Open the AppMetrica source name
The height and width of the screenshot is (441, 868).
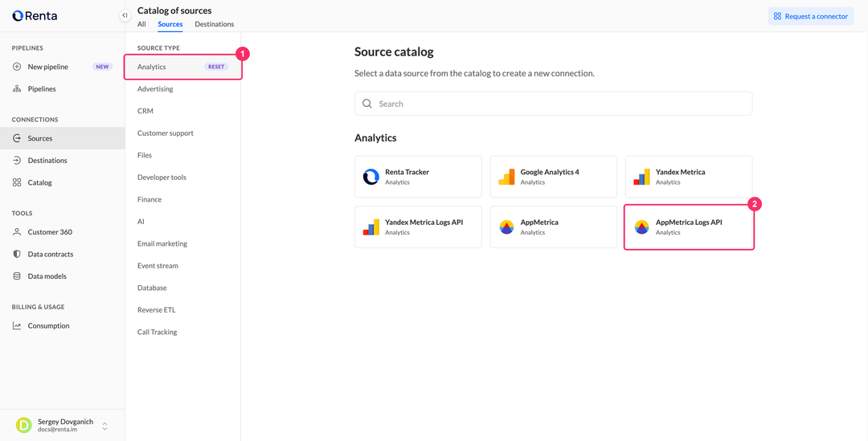(x=539, y=223)
